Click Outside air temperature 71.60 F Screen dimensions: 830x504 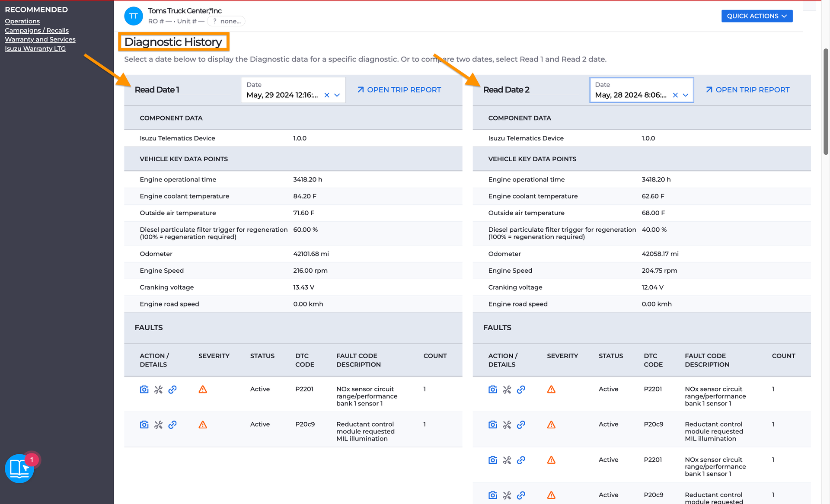tap(304, 213)
